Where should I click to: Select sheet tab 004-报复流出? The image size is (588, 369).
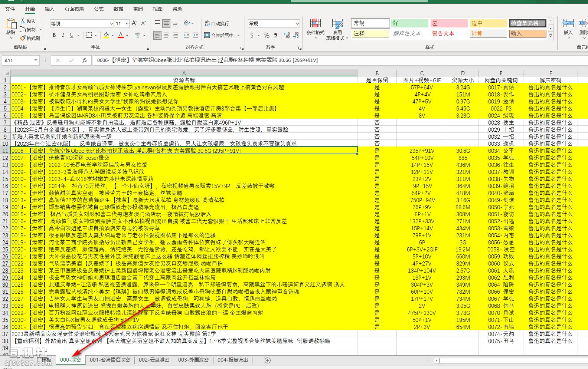click(232, 360)
